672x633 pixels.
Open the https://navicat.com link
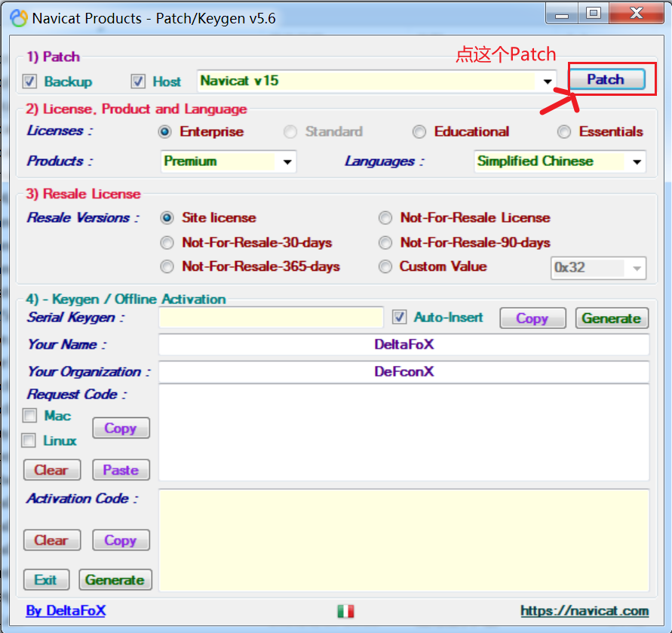[585, 610]
